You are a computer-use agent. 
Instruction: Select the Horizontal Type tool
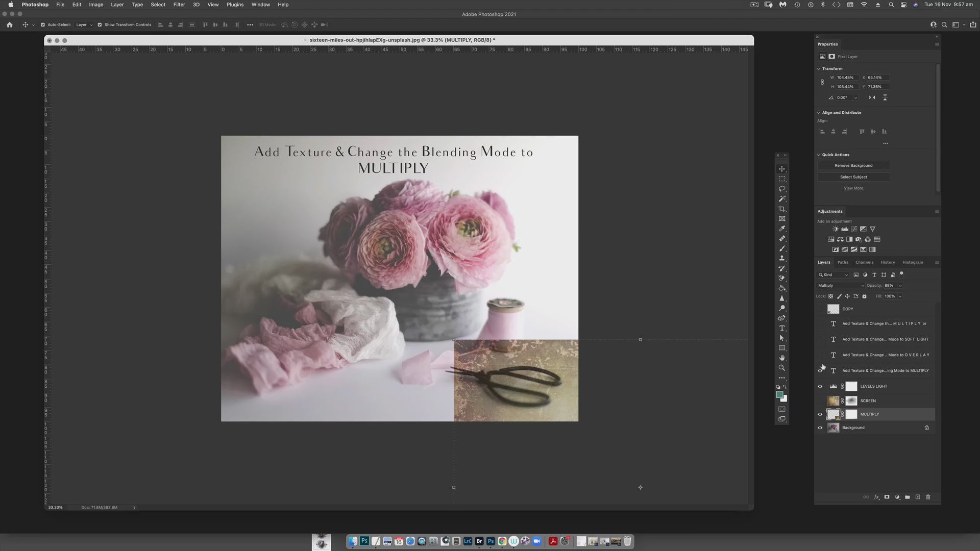(781, 328)
